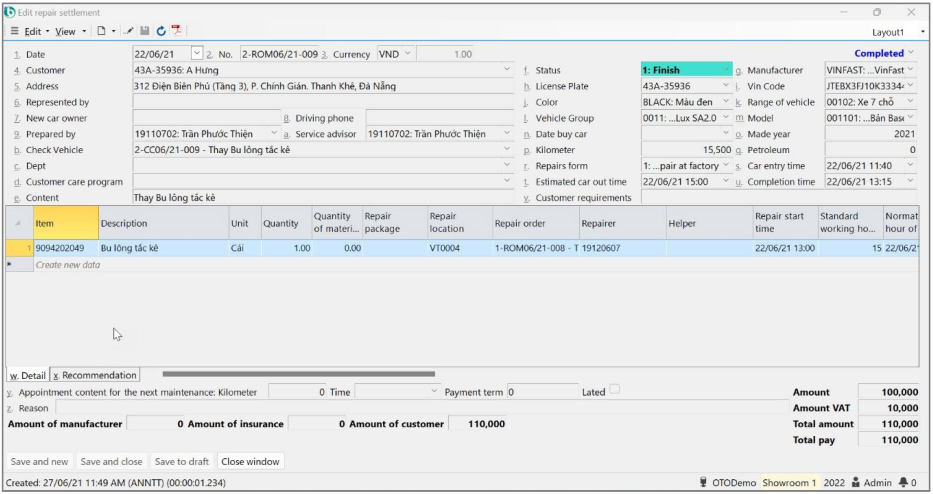Open the hamburger menu in the toolbar
Image resolution: width=933 pixels, height=494 pixels.
pyautogui.click(x=14, y=31)
